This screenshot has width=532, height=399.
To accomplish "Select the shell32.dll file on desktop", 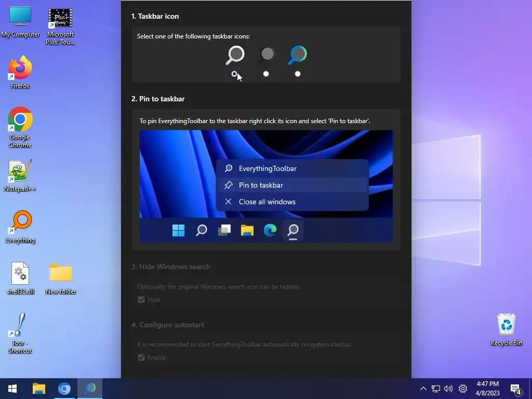I will (x=20, y=278).
